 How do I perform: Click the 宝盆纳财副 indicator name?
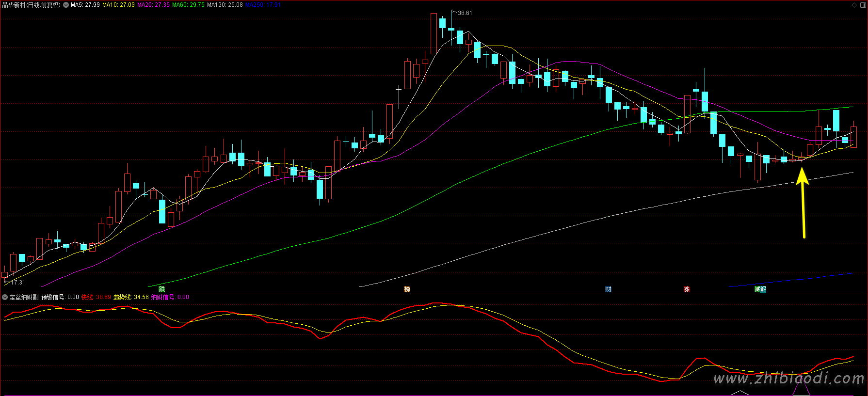pos(24,297)
